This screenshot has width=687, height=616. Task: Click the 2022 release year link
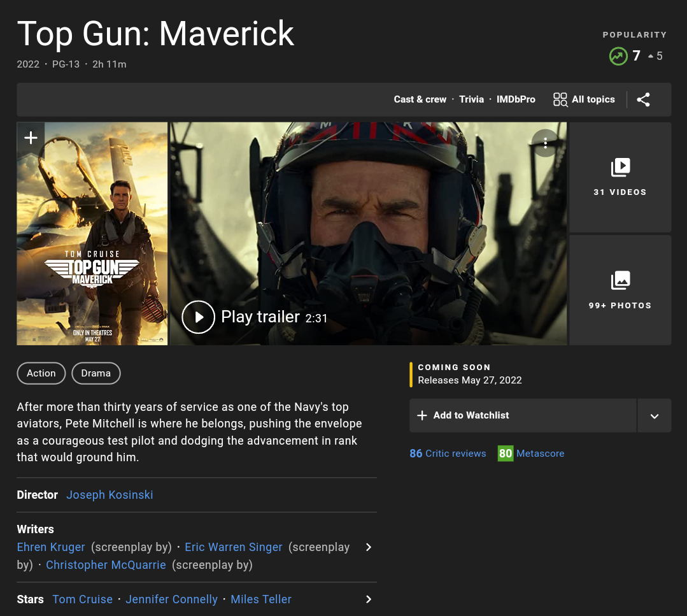coord(28,64)
